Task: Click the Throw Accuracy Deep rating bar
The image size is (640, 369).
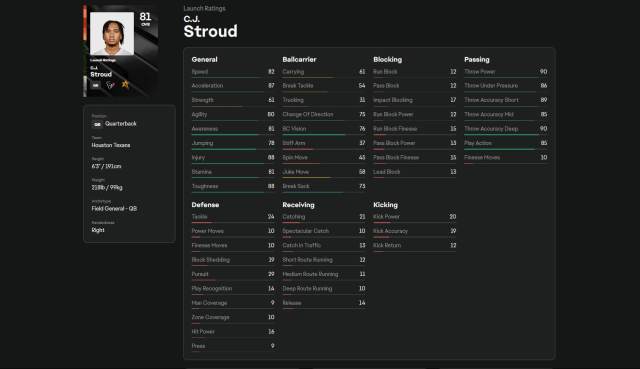Action: 506,135
